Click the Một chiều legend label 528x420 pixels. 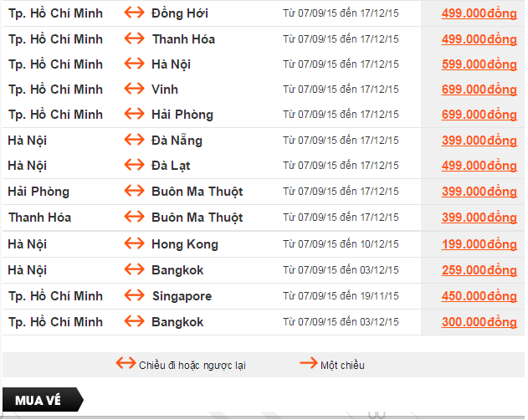[342, 366]
